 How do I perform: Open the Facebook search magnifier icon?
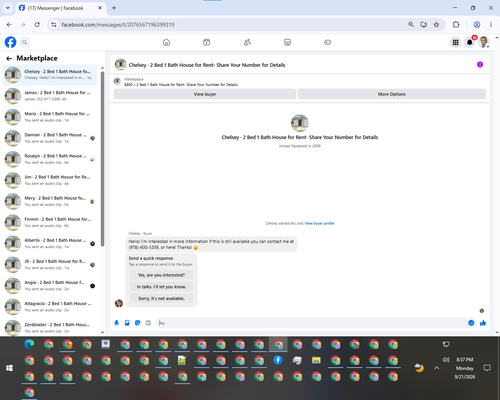point(24,42)
